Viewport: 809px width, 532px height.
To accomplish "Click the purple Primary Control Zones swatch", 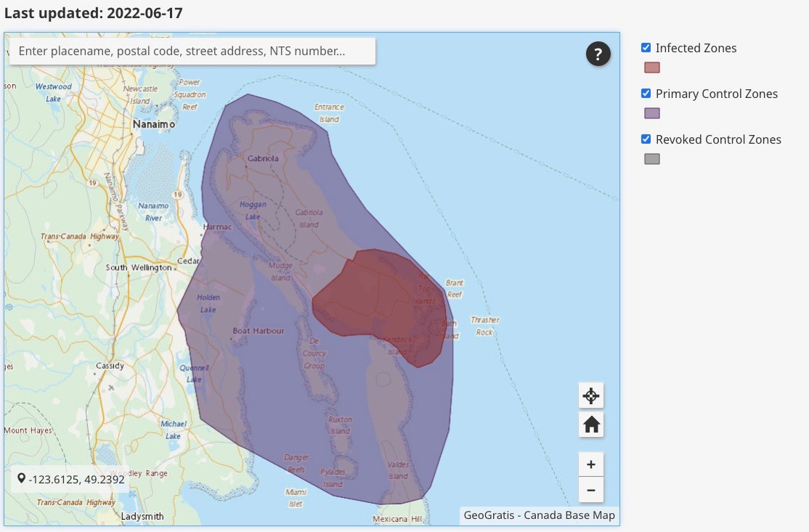I will click(652, 113).
